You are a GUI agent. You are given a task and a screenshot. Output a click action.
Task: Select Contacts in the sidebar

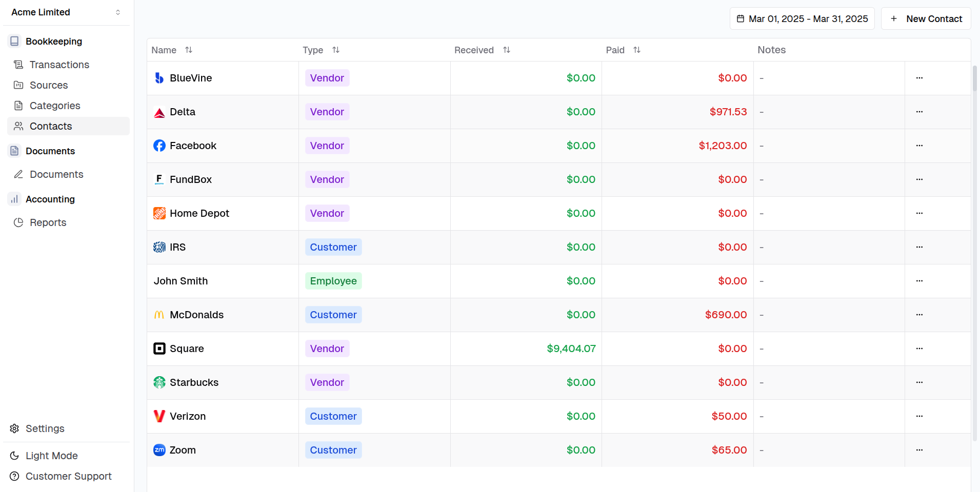pos(68,126)
